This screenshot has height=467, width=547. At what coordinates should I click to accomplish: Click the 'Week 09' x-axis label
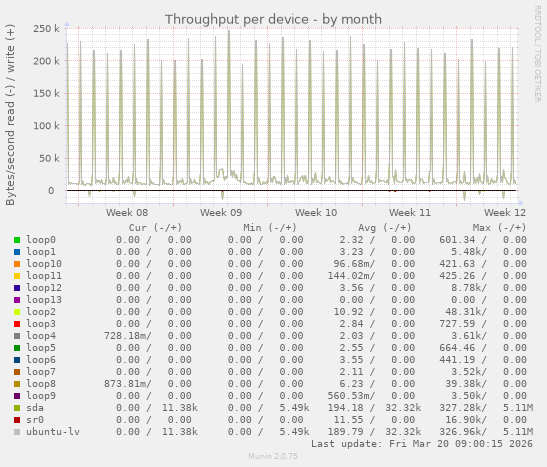[x=221, y=212]
